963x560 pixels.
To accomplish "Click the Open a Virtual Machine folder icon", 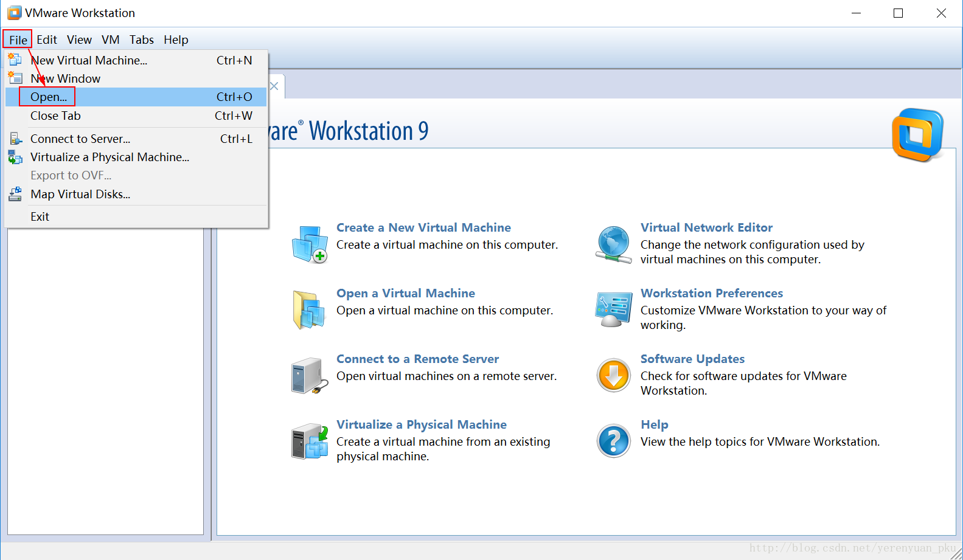I will pyautogui.click(x=310, y=310).
